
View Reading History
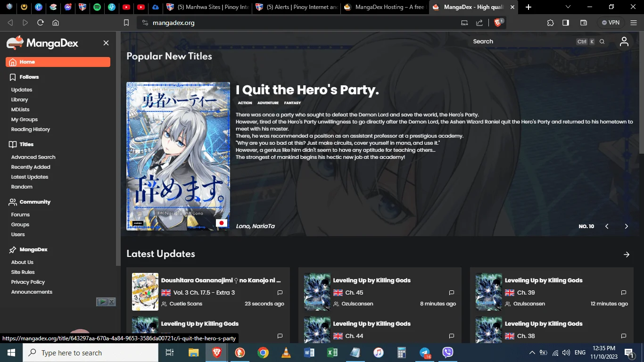click(x=31, y=129)
